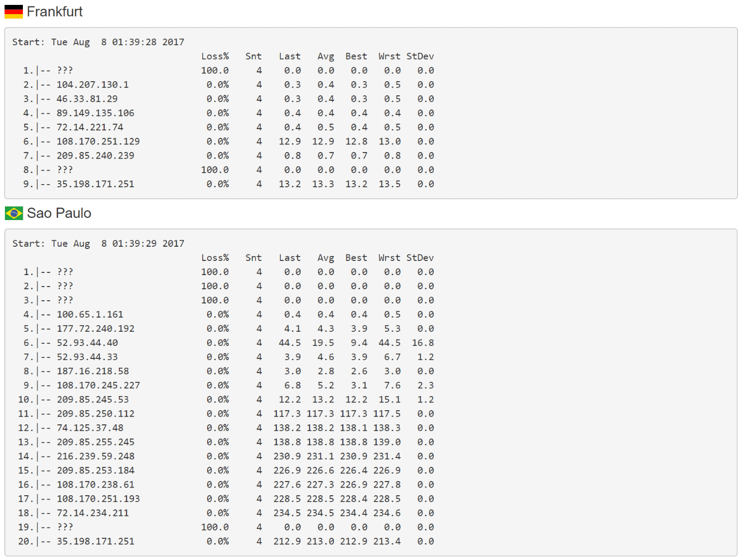The image size is (743, 560).
Task: Click IP 209.85.253.184 in Sao Paulo trace
Action: 95,470
